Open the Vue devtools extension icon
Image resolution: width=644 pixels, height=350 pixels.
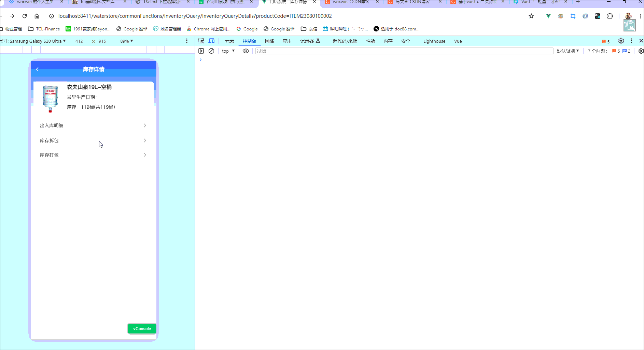(x=548, y=16)
